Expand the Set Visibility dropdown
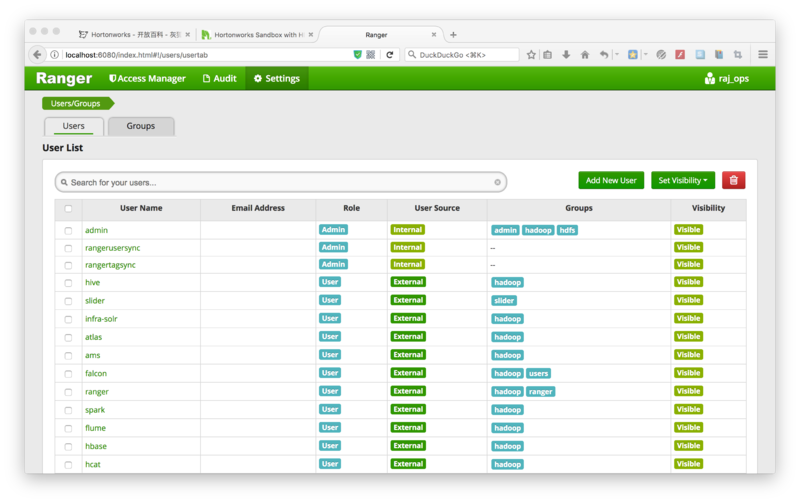Viewport: 800px width, 503px height. coord(682,180)
